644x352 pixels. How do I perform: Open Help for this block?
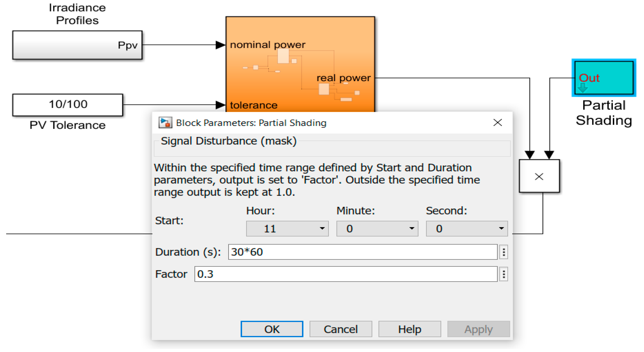(410, 329)
